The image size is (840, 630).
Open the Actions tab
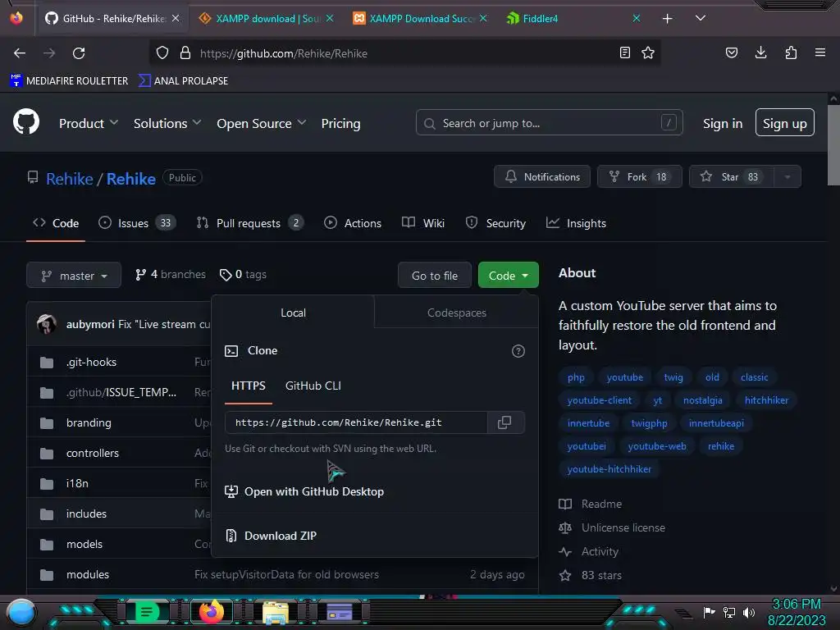point(353,223)
